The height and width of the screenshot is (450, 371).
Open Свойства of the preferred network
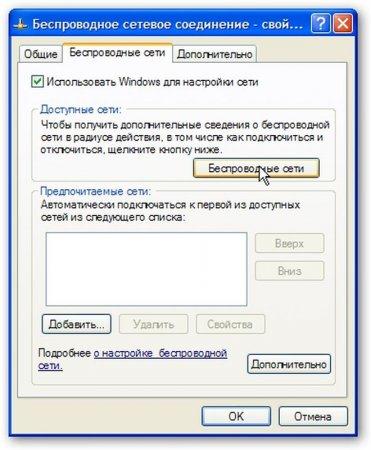pyautogui.click(x=230, y=324)
